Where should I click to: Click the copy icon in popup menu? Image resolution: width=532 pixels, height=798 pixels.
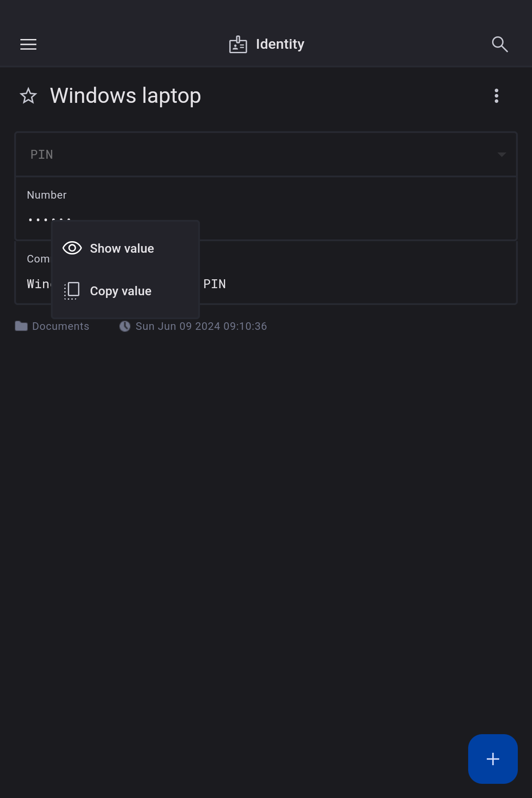[72, 291]
